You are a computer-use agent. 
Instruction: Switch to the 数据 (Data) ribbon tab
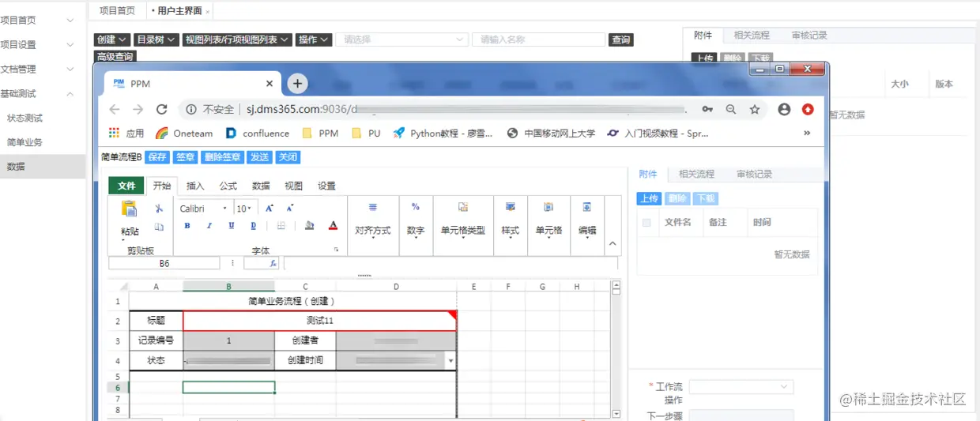click(x=261, y=186)
